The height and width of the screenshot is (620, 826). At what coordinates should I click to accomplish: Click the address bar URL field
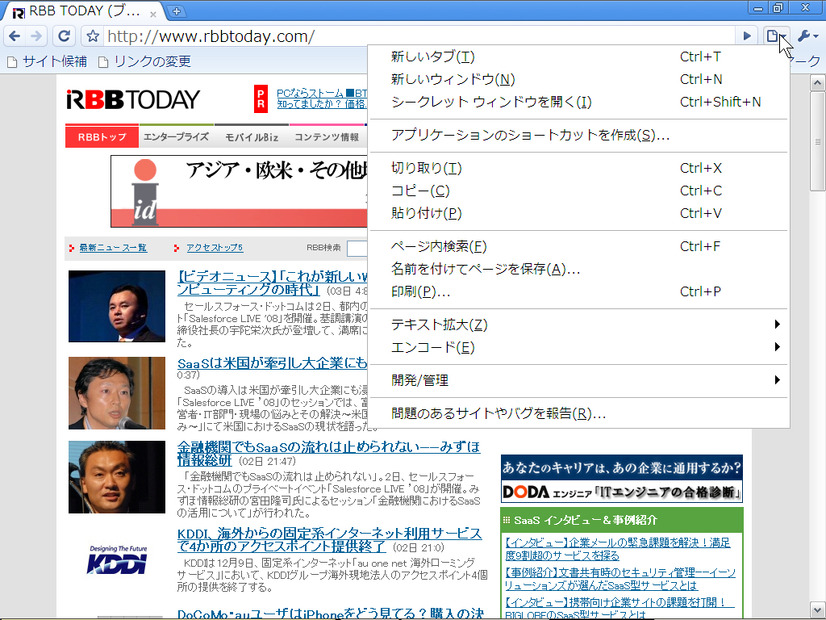coord(419,36)
